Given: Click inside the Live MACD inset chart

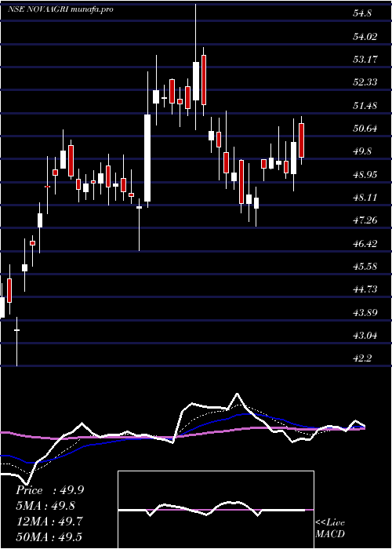Looking at the screenshot, I should point(216,510).
